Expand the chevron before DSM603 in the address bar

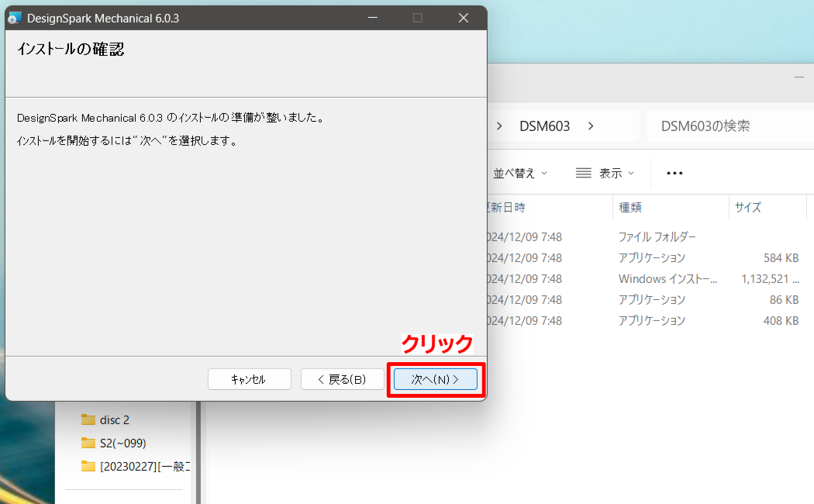(x=499, y=126)
